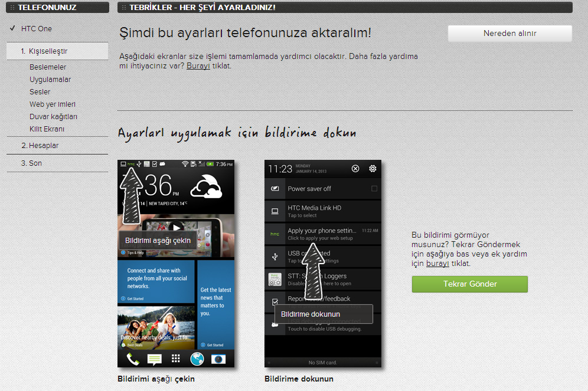Click the Connect and share social networks tile
This screenshot has height=391, width=588.
156,282
